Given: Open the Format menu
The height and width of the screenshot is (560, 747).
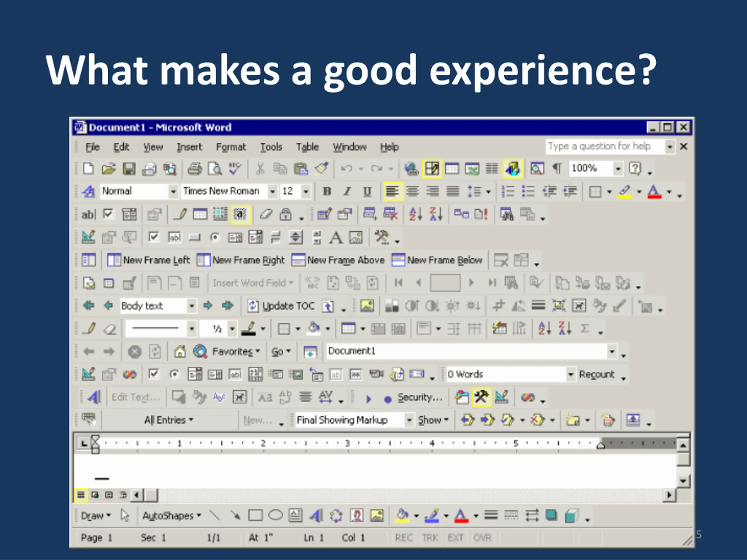Looking at the screenshot, I should (x=231, y=147).
